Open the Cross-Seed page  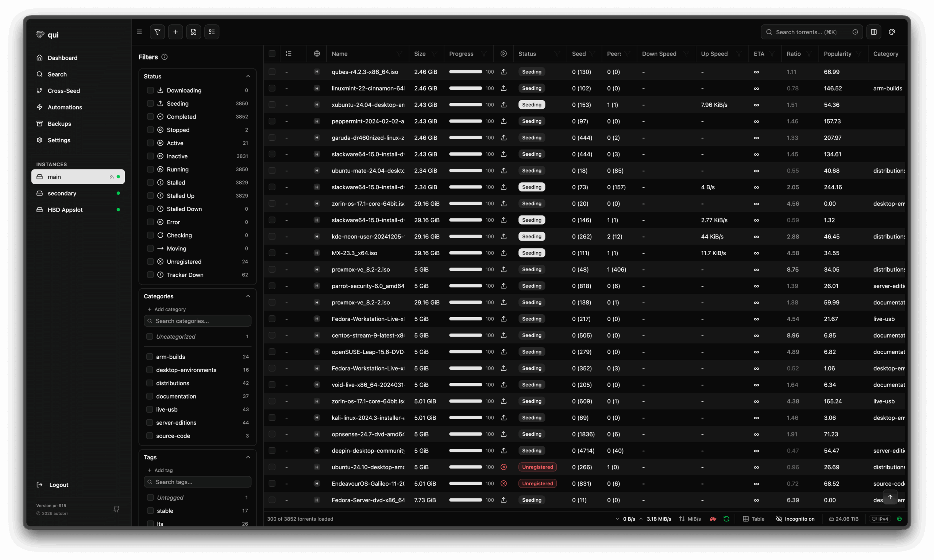click(x=63, y=90)
